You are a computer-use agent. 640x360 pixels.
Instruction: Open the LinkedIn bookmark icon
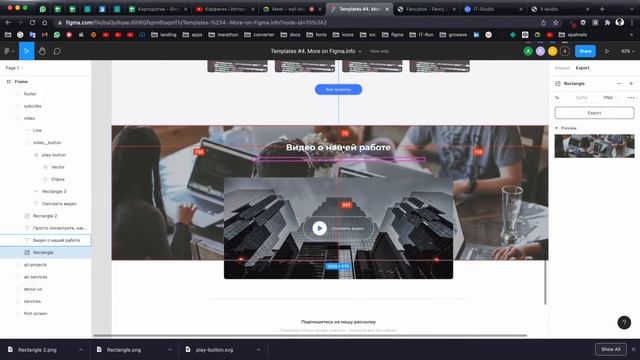click(x=476, y=35)
